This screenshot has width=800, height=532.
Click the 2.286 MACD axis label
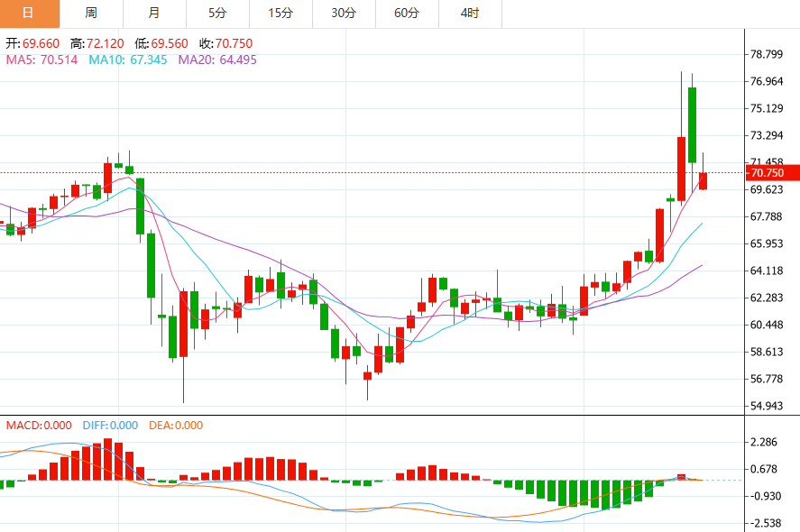(763, 443)
